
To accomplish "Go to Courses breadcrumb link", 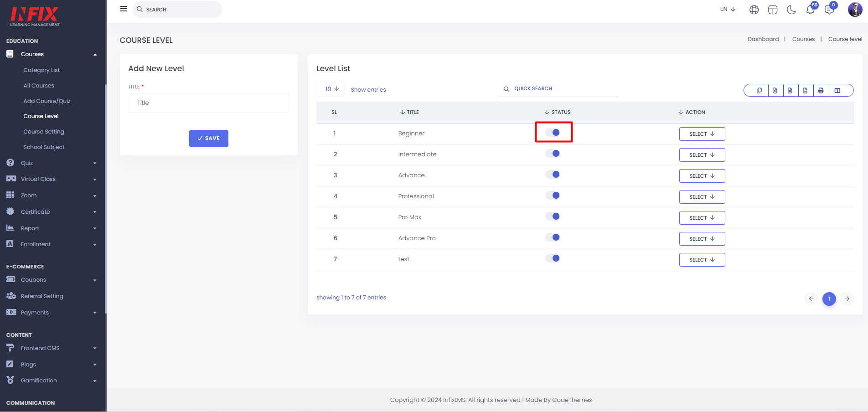I will click(803, 39).
